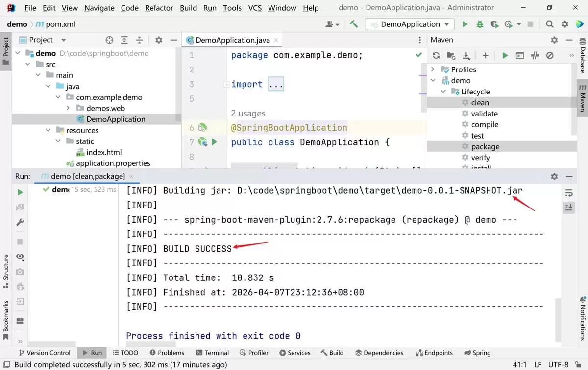Screen dimensions: 588x370
Task: Toggle scroll to end in Run console
Action: [x=569, y=208]
